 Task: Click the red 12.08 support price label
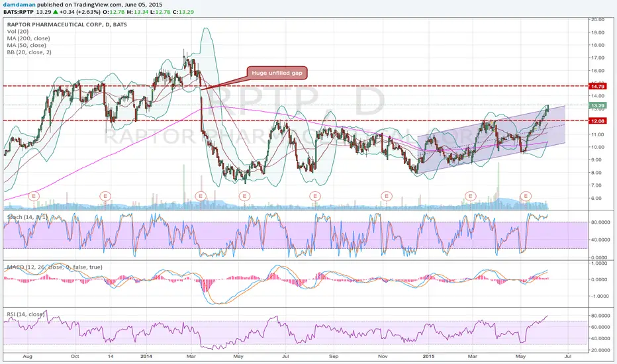coord(598,121)
